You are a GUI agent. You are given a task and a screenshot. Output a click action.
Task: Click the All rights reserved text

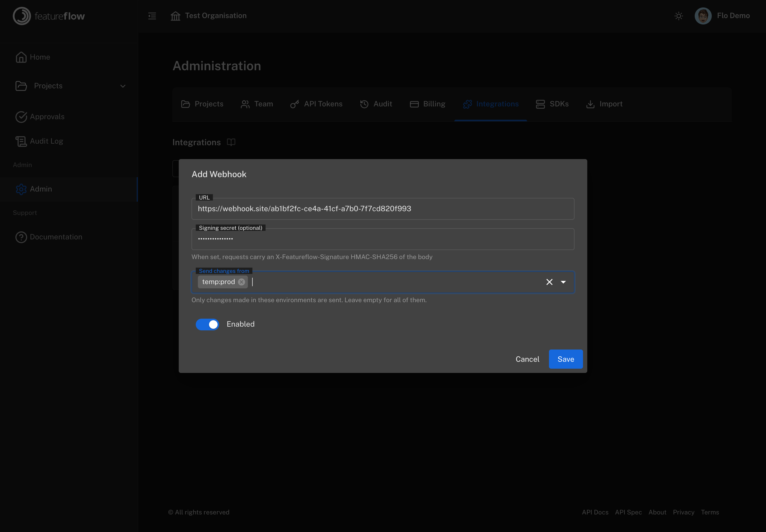(199, 512)
